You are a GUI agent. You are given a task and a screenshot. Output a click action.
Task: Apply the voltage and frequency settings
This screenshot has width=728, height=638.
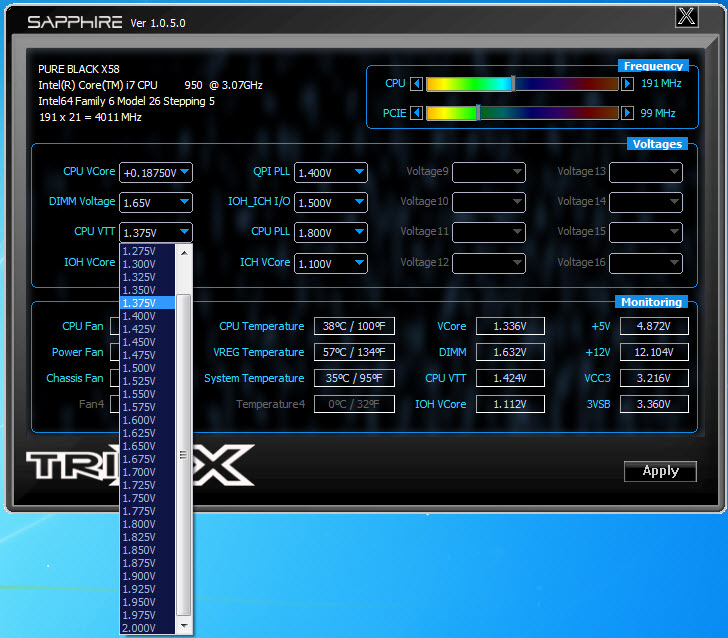(x=660, y=471)
